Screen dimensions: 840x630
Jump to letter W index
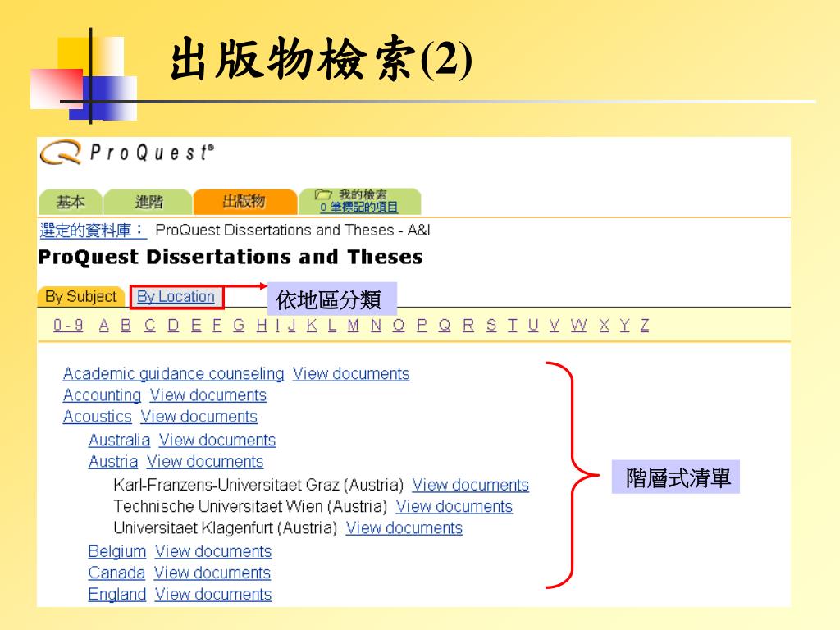578,325
